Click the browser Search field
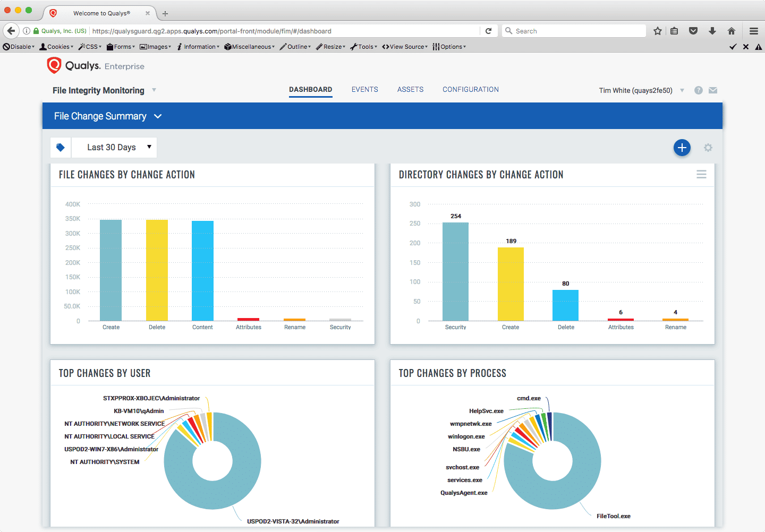 click(574, 31)
